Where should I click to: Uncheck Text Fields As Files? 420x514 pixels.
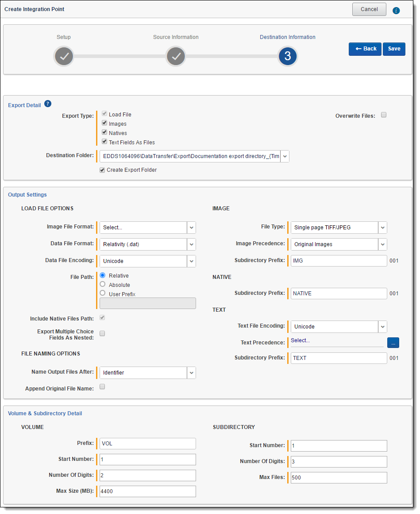tap(104, 141)
